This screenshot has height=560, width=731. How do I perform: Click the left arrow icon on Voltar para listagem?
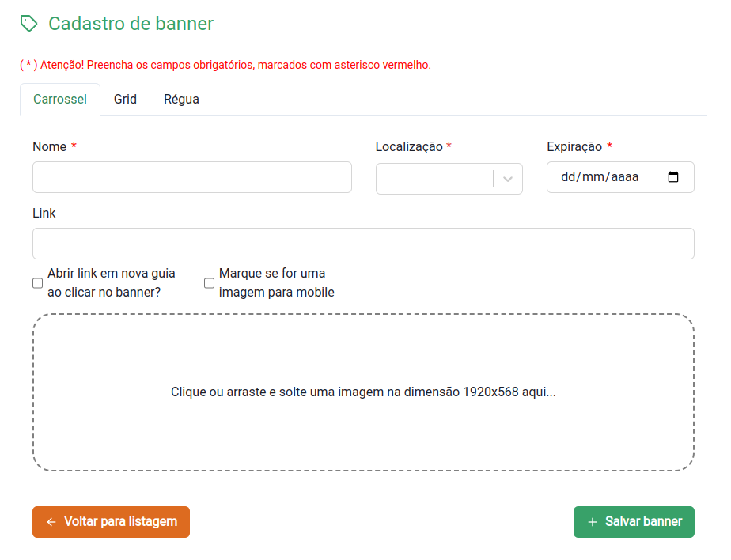pyautogui.click(x=51, y=522)
